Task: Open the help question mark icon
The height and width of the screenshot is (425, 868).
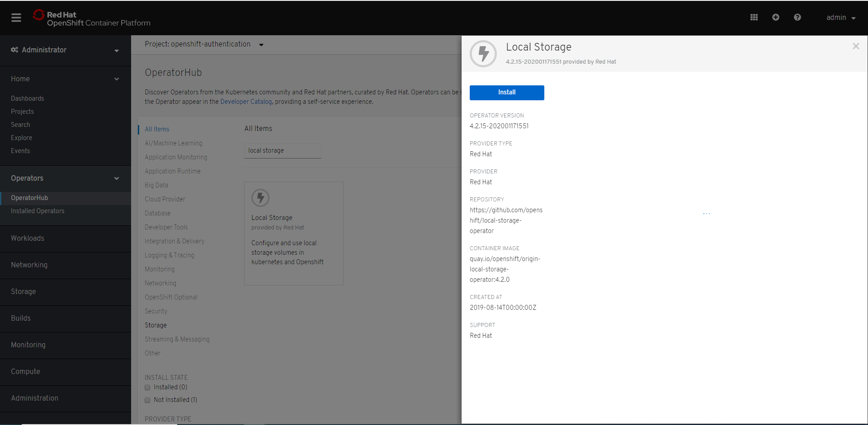Action: (797, 17)
